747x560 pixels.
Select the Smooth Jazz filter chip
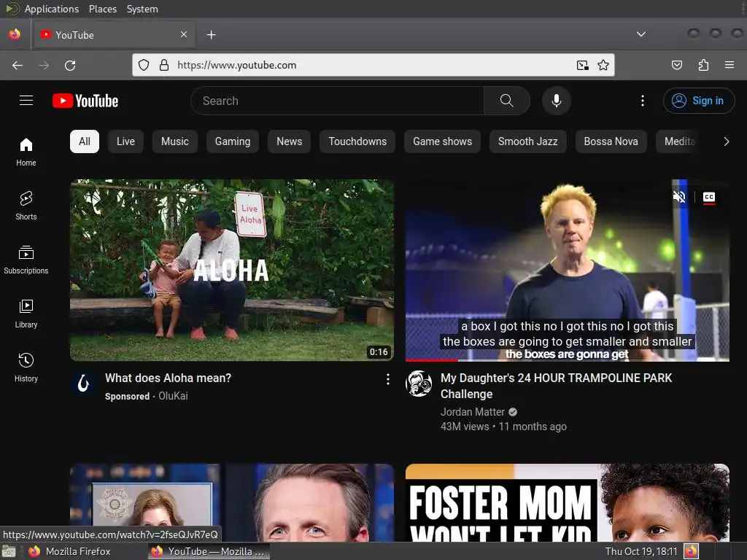coord(528,141)
